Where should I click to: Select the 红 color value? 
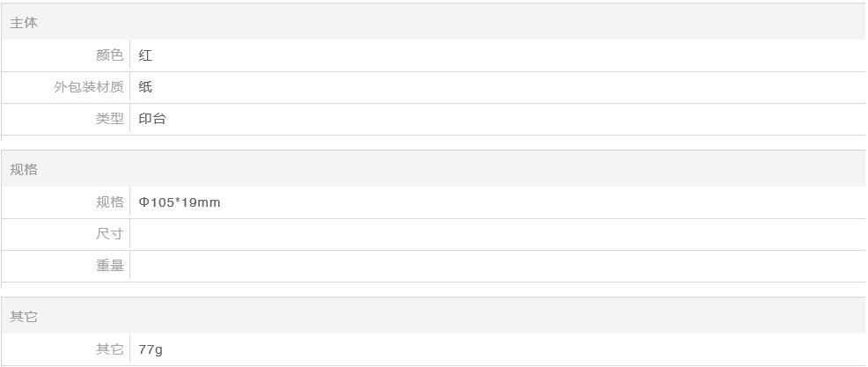point(145,55)
